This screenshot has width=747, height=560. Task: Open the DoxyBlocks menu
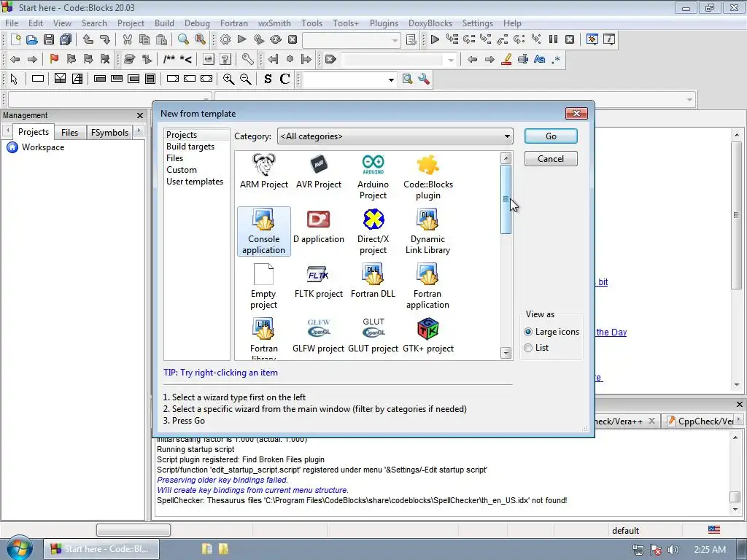[430, 23]
